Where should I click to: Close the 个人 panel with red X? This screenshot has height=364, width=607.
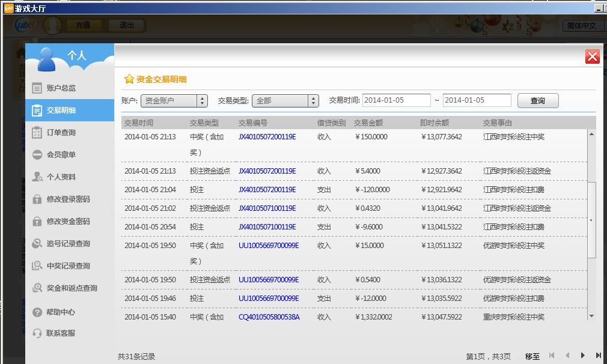593,56
